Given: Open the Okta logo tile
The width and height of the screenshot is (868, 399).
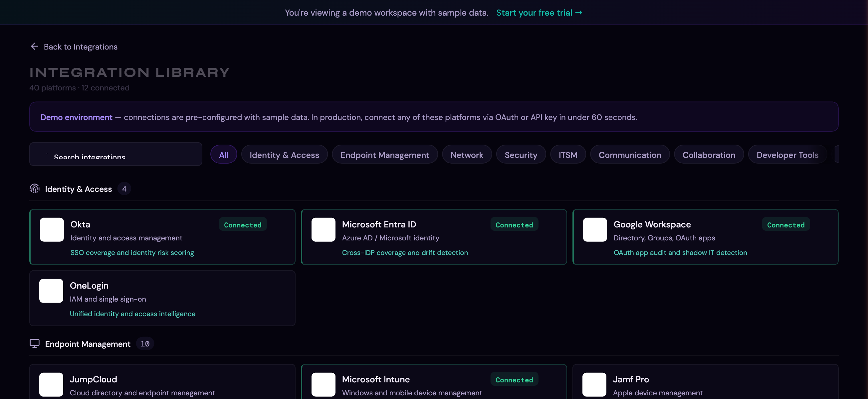Looking at the screenshot, I should [x=52, y=230].
